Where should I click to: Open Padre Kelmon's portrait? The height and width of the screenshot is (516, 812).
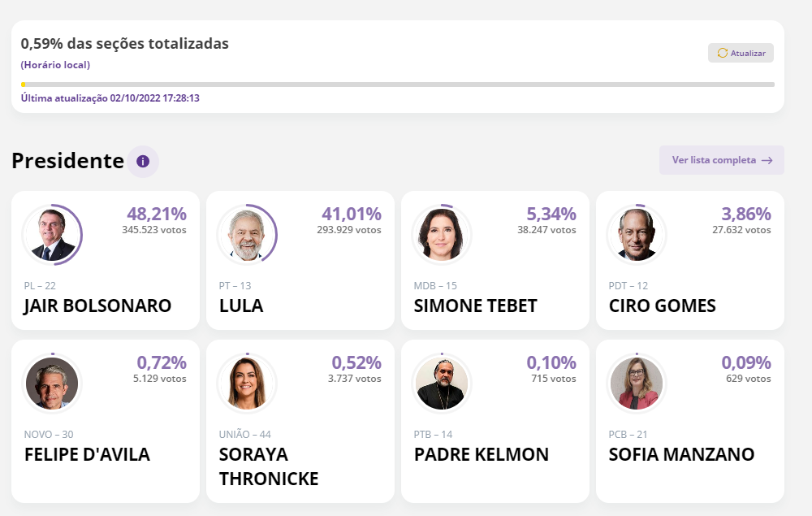click(x=442, y=384)
